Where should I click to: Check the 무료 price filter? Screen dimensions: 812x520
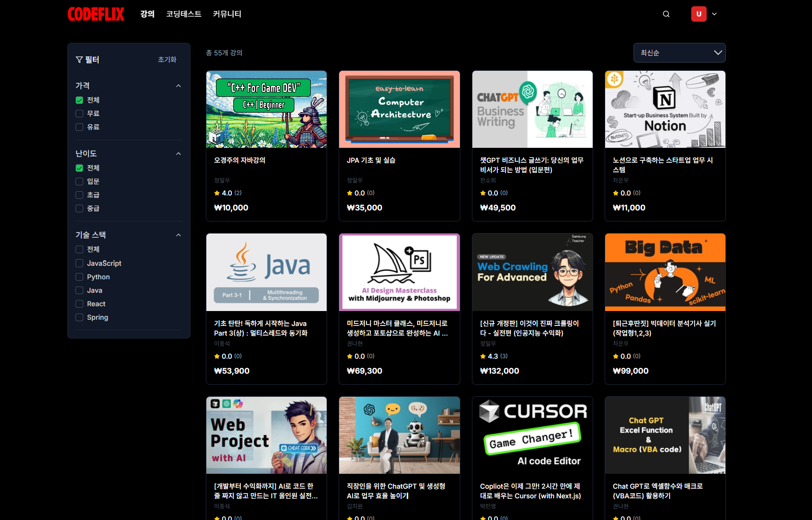pos(79,114)
